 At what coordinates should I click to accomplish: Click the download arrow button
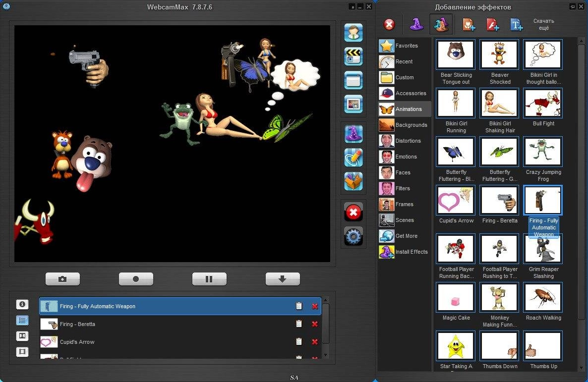[x=283, y=279]
